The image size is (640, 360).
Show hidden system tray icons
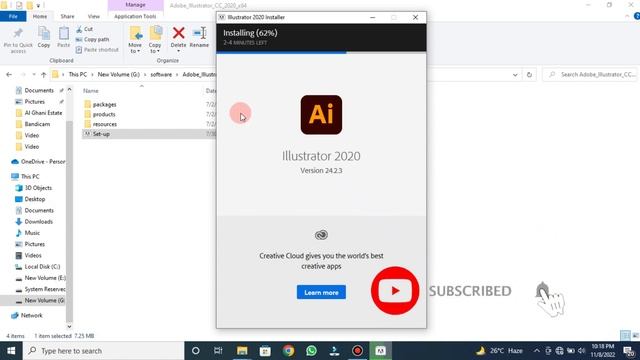tap(536, 351)
